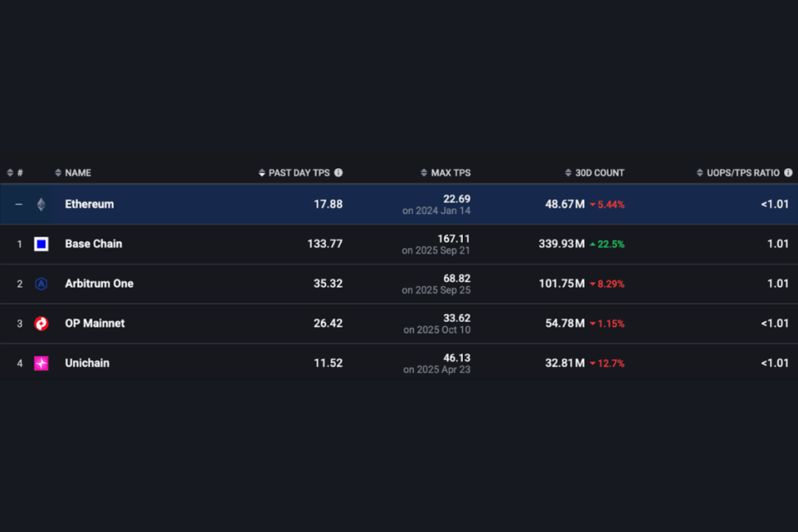Screen dimensions: 798x532
Task: Click Ethereum's max TPS value 22.69
Action: point(457,199)
